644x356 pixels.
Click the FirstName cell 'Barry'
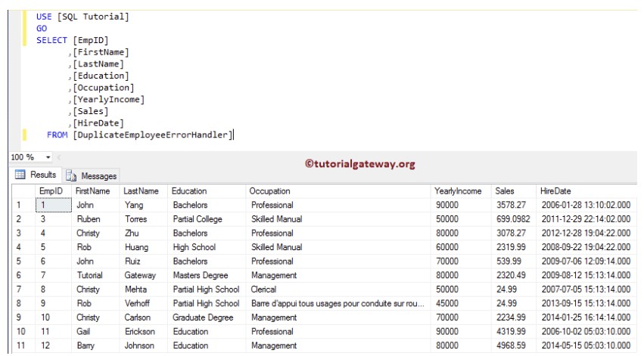[95, 345]
